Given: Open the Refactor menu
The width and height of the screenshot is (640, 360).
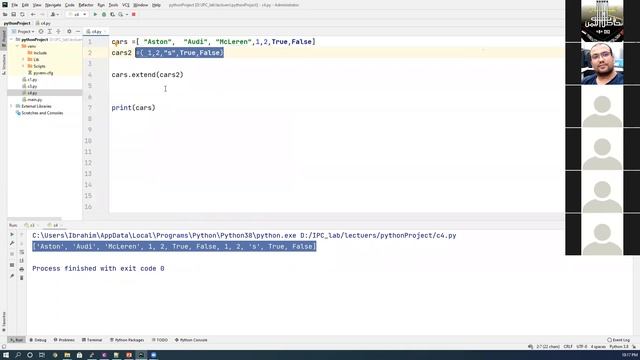Looking at the screenshot, I should pyautogui.click(x=86, y=5).
